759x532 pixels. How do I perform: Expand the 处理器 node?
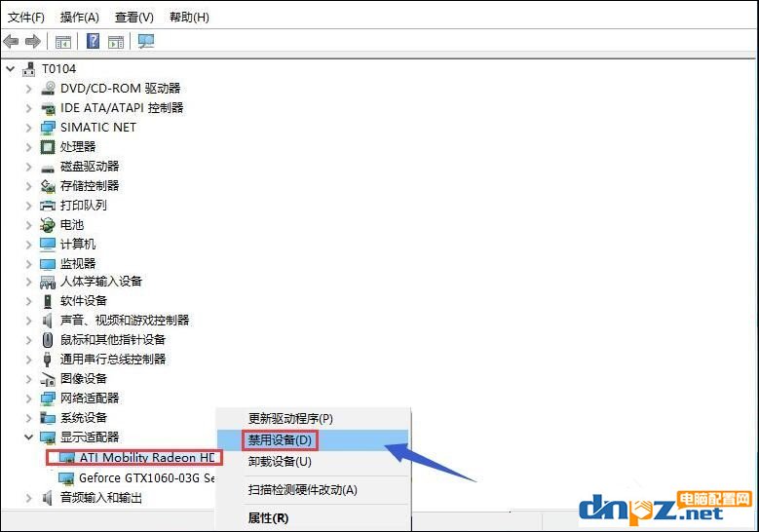(x=28, y=147)
